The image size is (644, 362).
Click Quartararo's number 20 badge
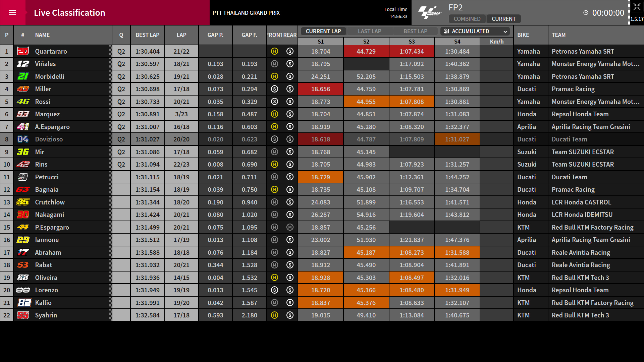pyautogui.click(x=23, y=51)
